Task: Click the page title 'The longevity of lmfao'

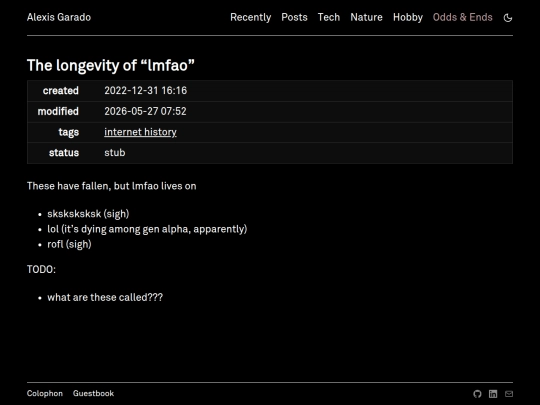Action: tap(111, 65)
